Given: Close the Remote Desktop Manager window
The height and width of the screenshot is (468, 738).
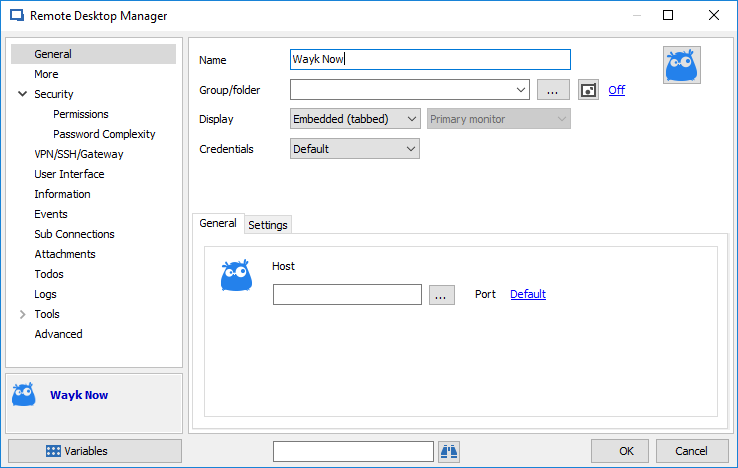Looking at the screenshot, I should coord(714,15).
